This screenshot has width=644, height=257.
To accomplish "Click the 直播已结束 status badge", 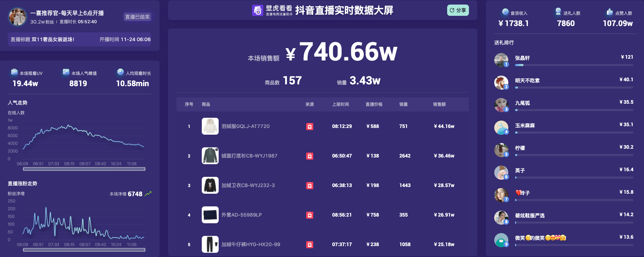I will pyautogui.click(x=137, y=17).
